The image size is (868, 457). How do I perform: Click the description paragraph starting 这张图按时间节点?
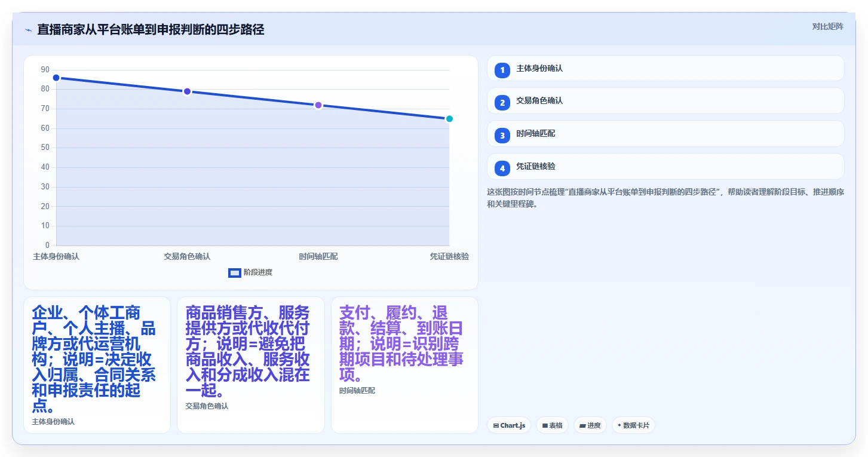coord(665,198)
